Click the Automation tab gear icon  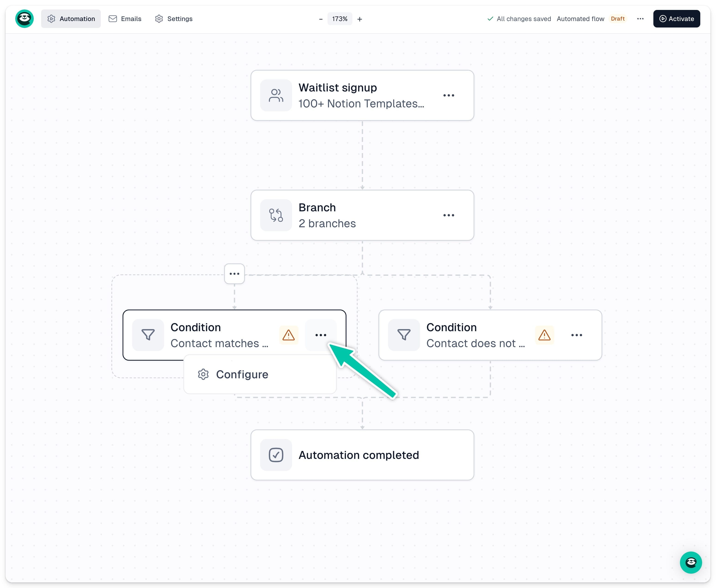tap(51, 19)
